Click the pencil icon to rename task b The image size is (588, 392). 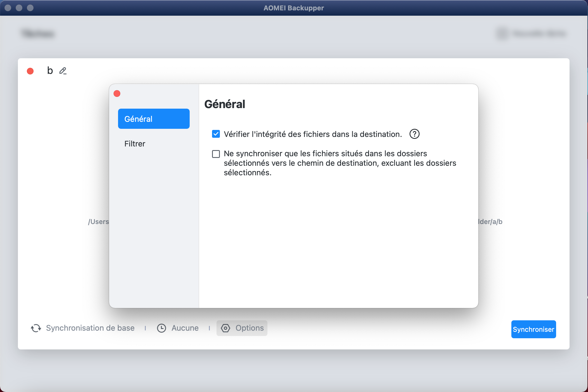click(x=63, y=71)
